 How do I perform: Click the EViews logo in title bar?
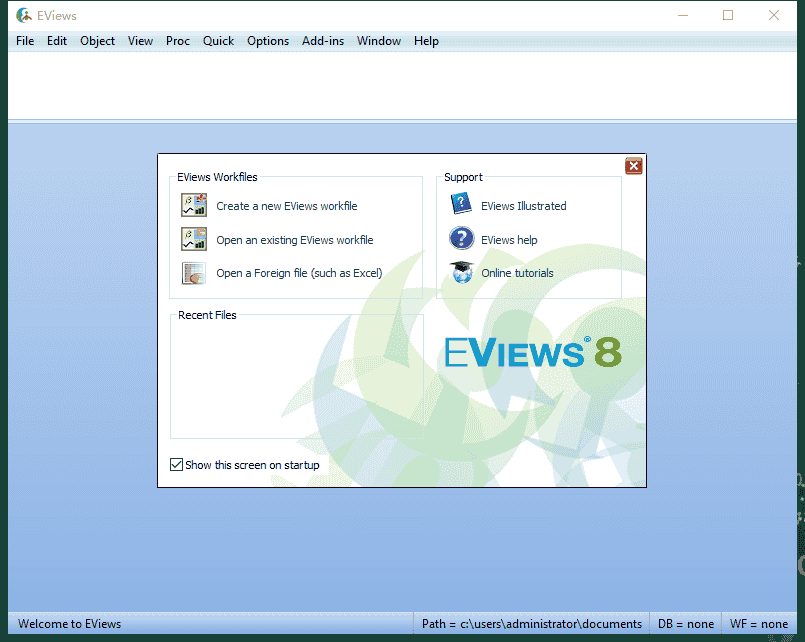24,15
